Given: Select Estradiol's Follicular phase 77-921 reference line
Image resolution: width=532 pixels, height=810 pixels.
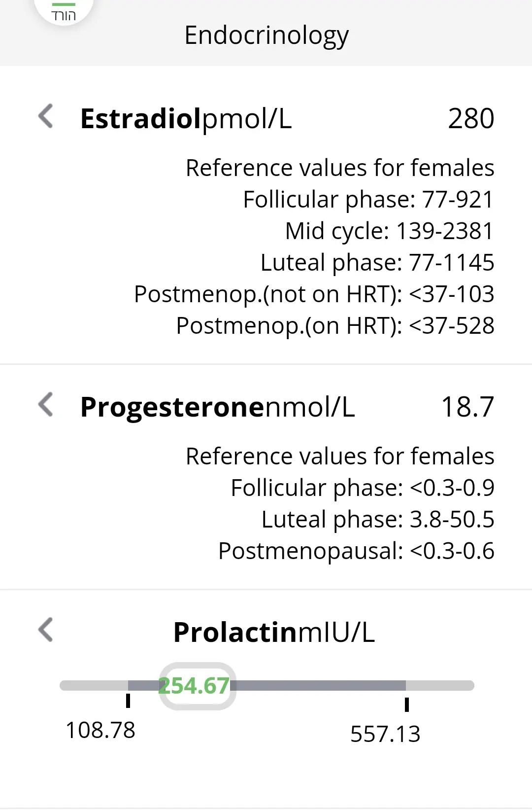Looking at the screenshot, I should click(x=368, y=200).
